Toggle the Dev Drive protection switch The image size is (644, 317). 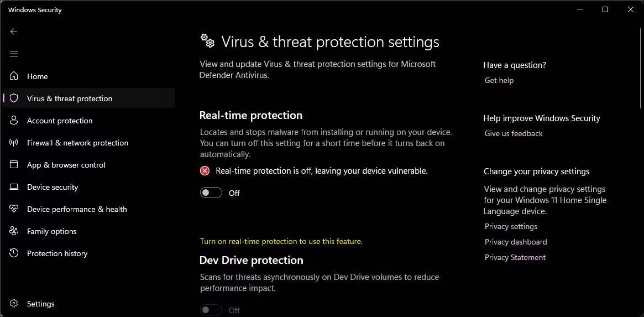pos(211,310)
